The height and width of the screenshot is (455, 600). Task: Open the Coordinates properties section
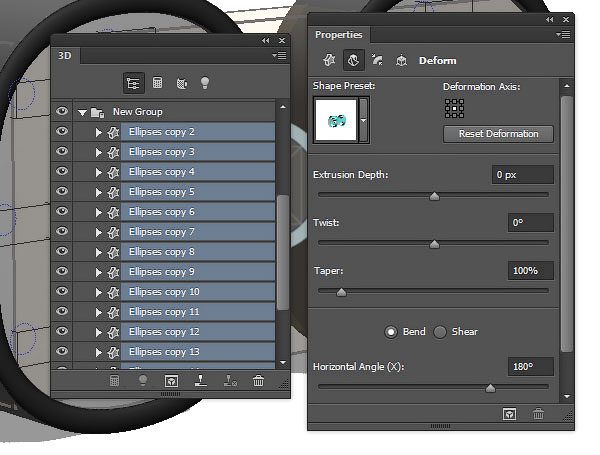(401, 60)
